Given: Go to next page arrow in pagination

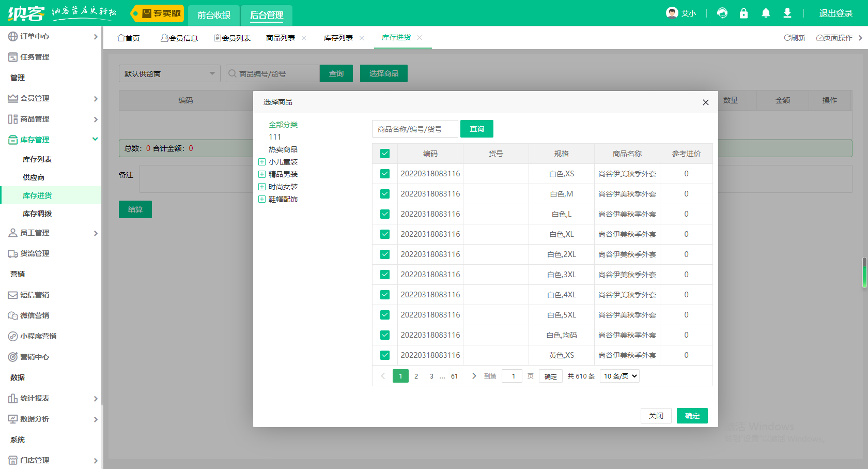Looking at the screenshot, I should (x=474, y=376).
